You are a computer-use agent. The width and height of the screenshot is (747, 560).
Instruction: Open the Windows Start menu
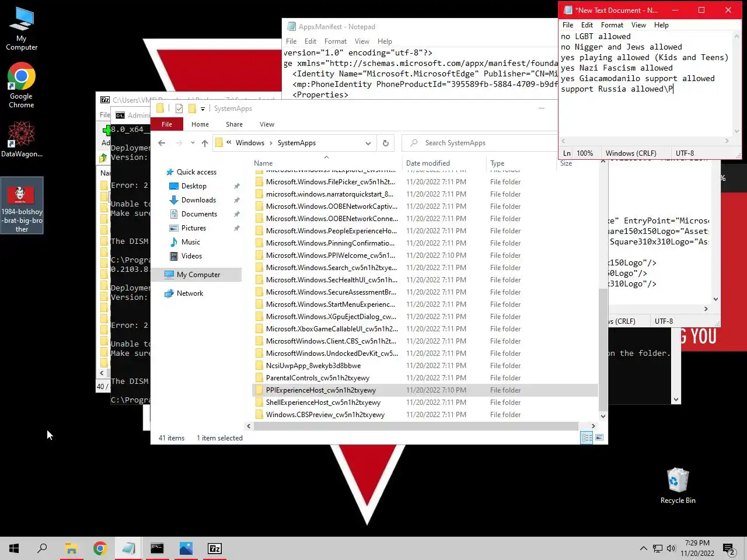coord(14,548)
